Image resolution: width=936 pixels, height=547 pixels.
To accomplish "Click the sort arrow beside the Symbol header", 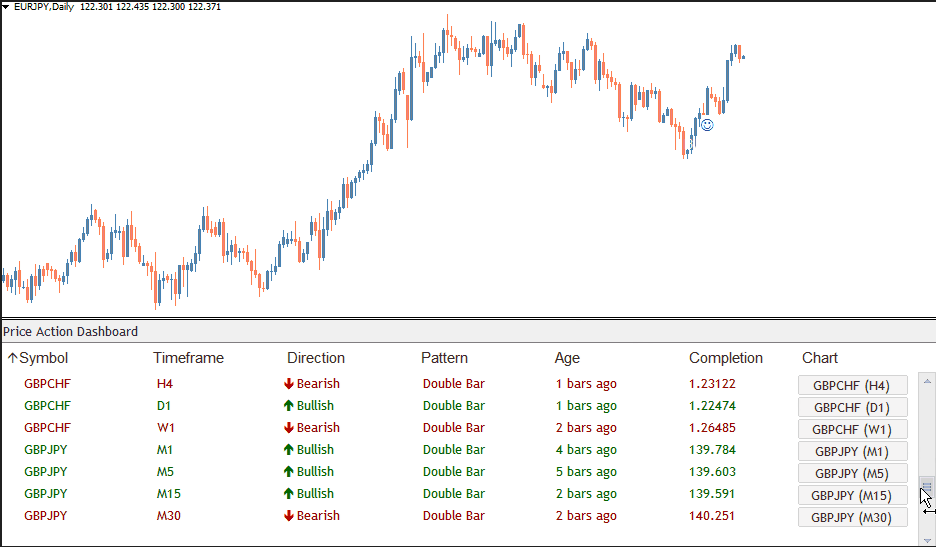I will click(13, 358).
